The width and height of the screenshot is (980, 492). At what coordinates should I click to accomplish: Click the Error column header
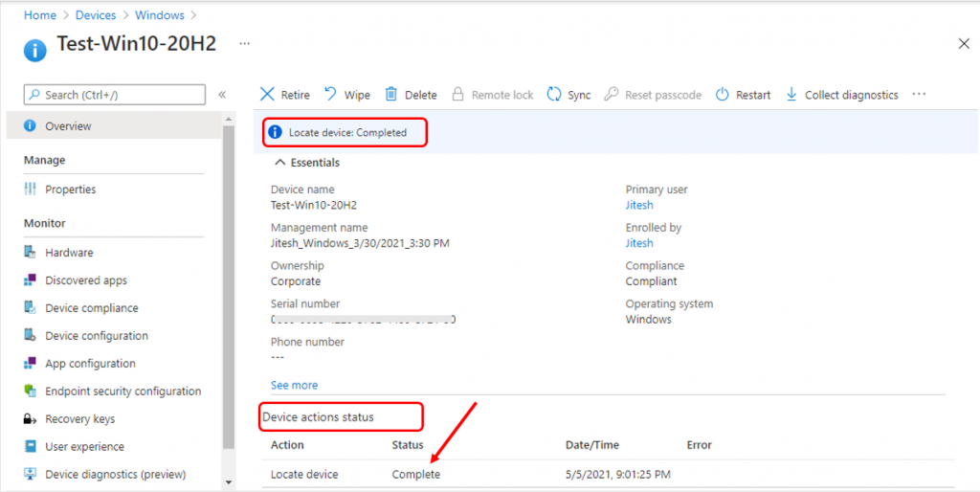point(699,445)
